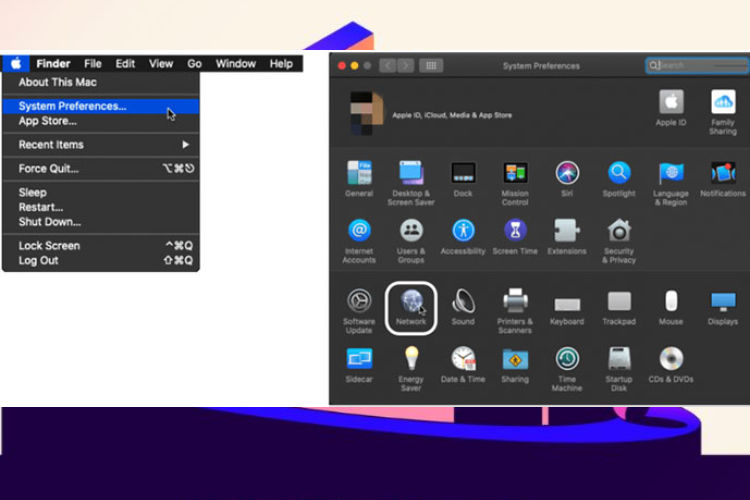Show all preferences grid button

pyautogui.click(x=431, y=66)
